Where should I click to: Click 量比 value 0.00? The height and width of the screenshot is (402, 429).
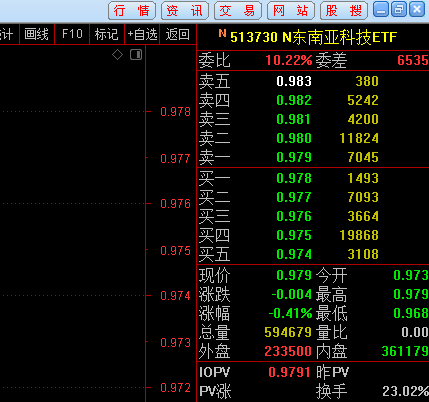point(415,332)
